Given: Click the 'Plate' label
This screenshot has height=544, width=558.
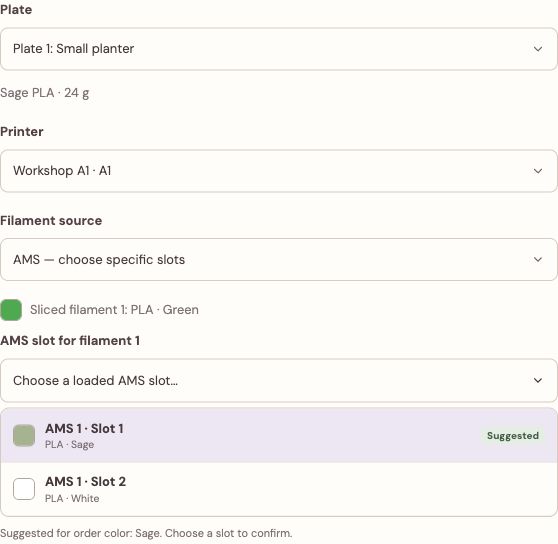Looking at the screenshot, I should coord(16,10).
